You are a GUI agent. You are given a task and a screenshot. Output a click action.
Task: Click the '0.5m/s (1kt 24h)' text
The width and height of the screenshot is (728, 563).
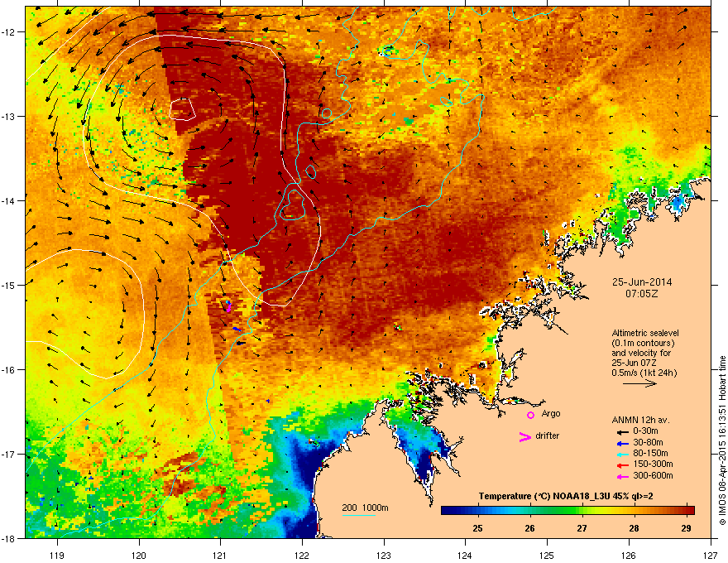pyautogui.click(x=644, y=373)
